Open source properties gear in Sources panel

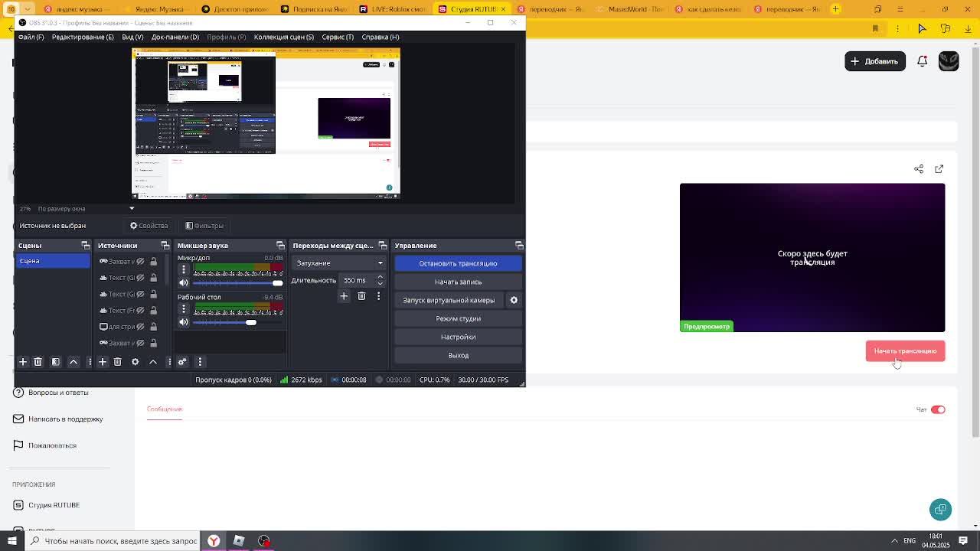tap(135, 362)
